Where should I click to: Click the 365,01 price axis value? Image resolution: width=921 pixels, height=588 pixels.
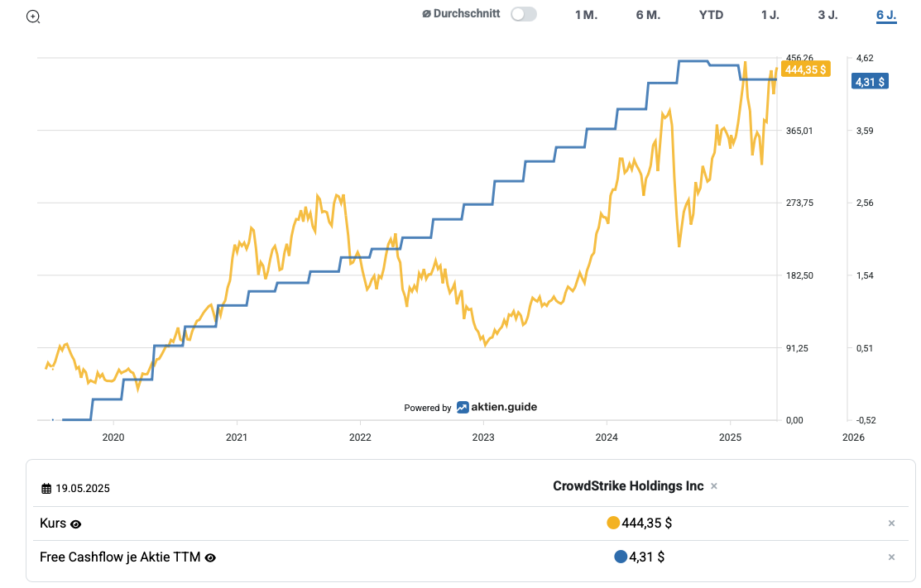799,131
